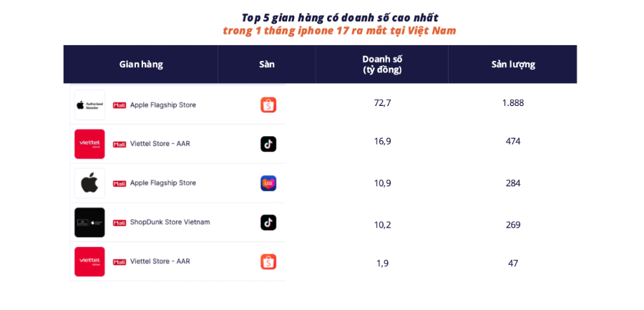Screen dimensions: 644x310
Task: Click the Lazada platform icon
Action: coord(268,183)
